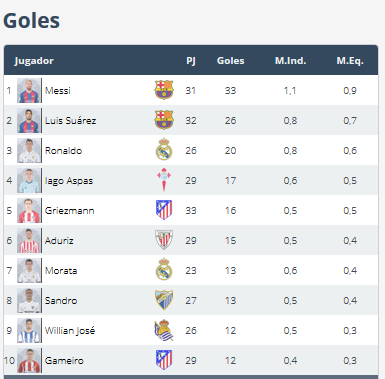
Task: Open Messi's player photo thumbnail
Action: point(29,90)
